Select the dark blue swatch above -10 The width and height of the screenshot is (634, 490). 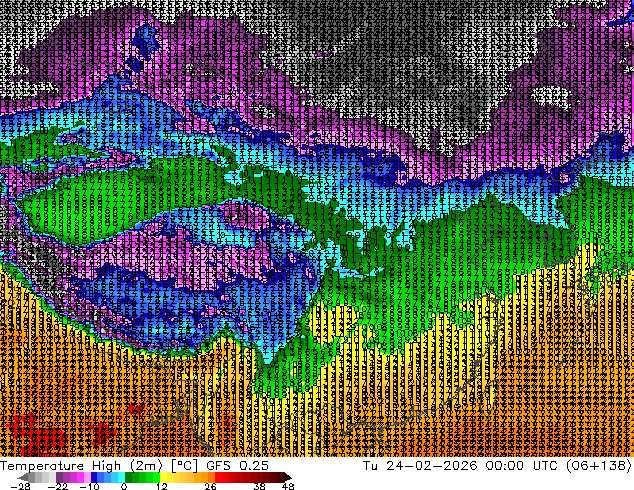94,477
